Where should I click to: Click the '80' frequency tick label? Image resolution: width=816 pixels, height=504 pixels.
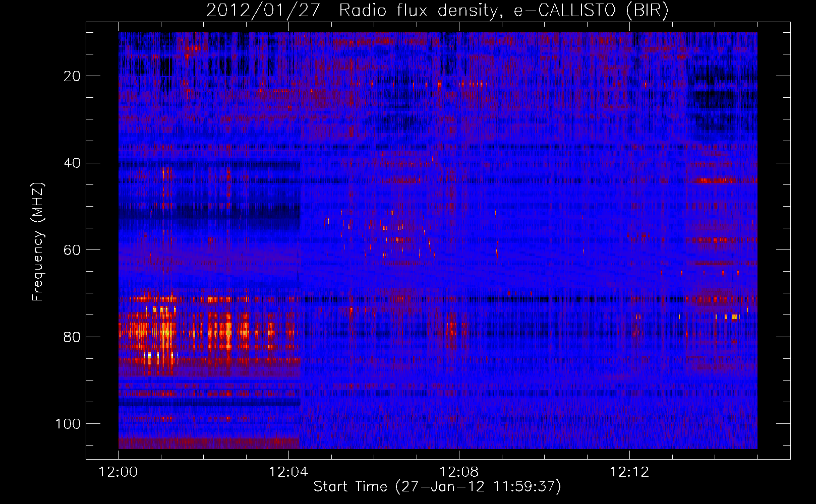[73, 337]
